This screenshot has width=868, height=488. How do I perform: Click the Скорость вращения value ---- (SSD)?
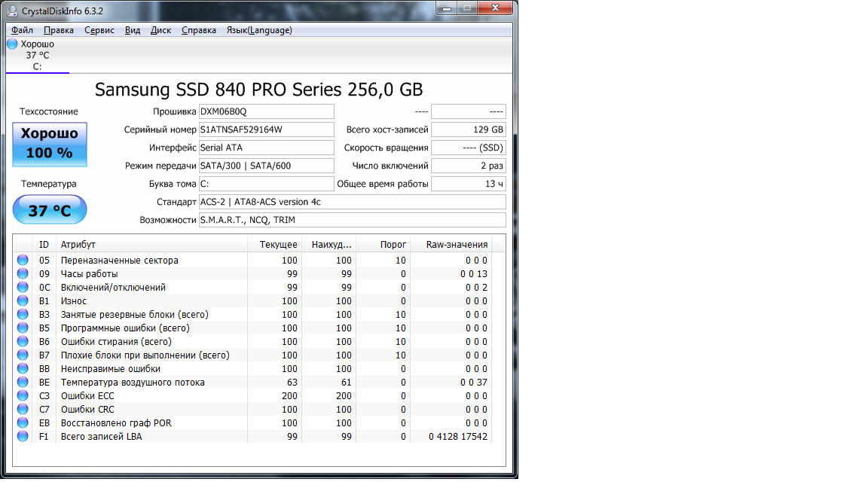[469, 148]
